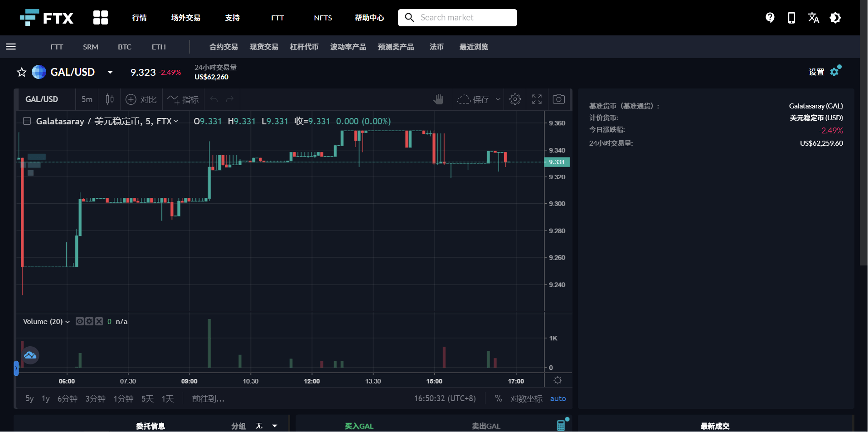Screen dimensions: 868x432
Task: Open the 场外交易 OTC menu
Action: pos(186,18)
